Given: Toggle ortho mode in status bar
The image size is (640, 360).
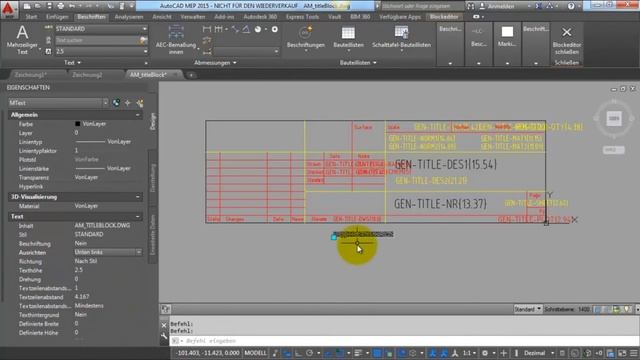Looking at the screenshot, I should click(x=298, y=353).
